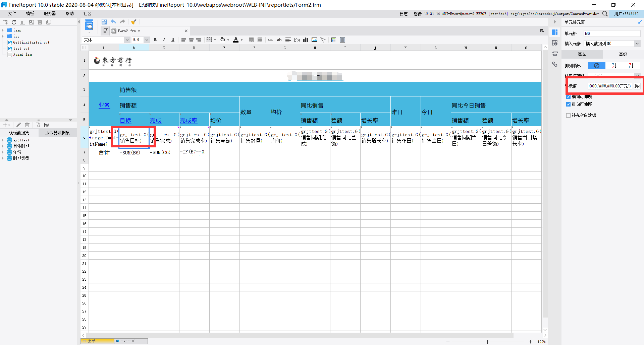Screen dimensions: 644x345
Task: Click the undo arrow icon
Action: tap(113, 22)
